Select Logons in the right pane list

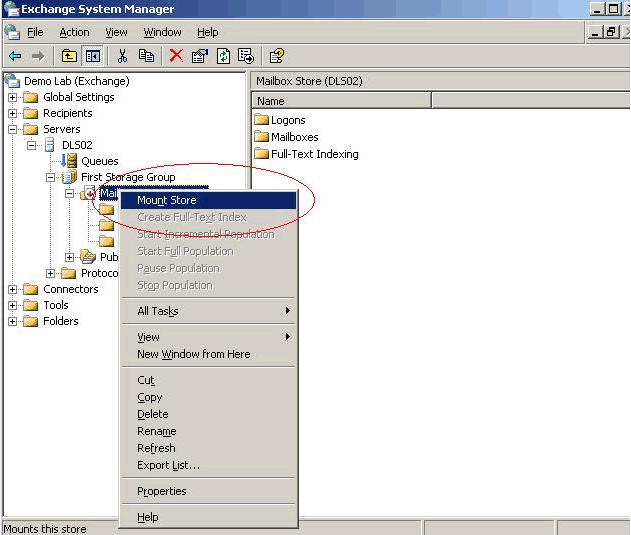(288, 120)
